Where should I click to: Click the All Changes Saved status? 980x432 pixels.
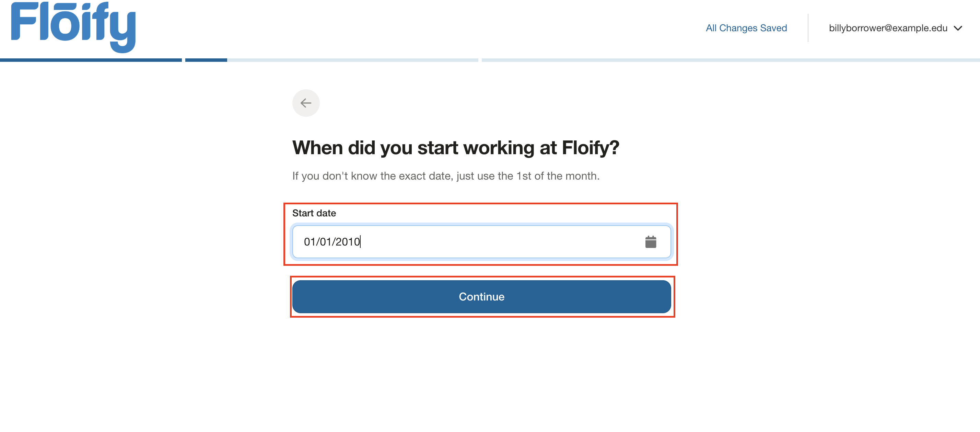tap(746, 28)
